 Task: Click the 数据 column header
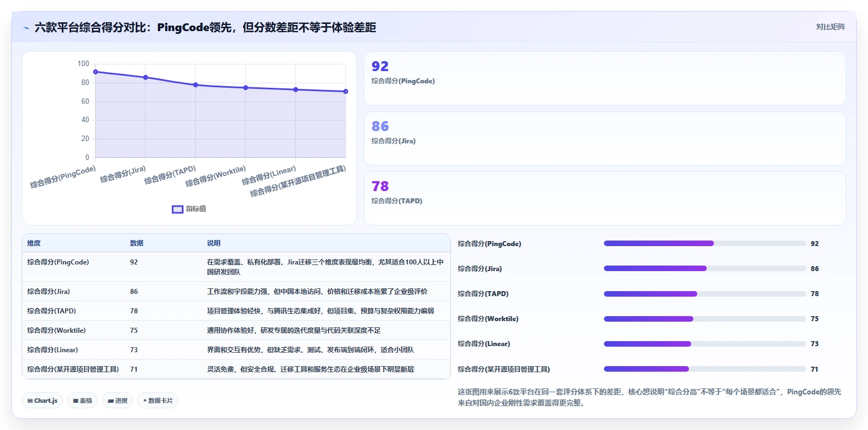click(x=137, y=243)
